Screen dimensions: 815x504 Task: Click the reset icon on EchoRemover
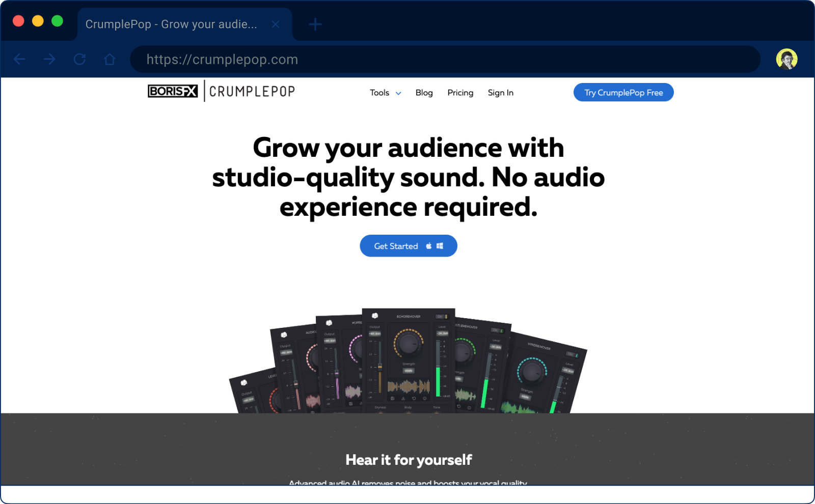[414, 399]
